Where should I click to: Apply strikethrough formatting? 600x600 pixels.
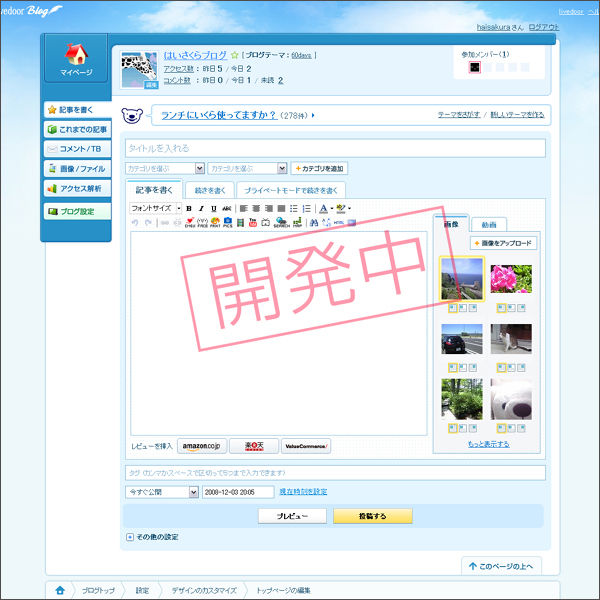(x=227, y=209)
